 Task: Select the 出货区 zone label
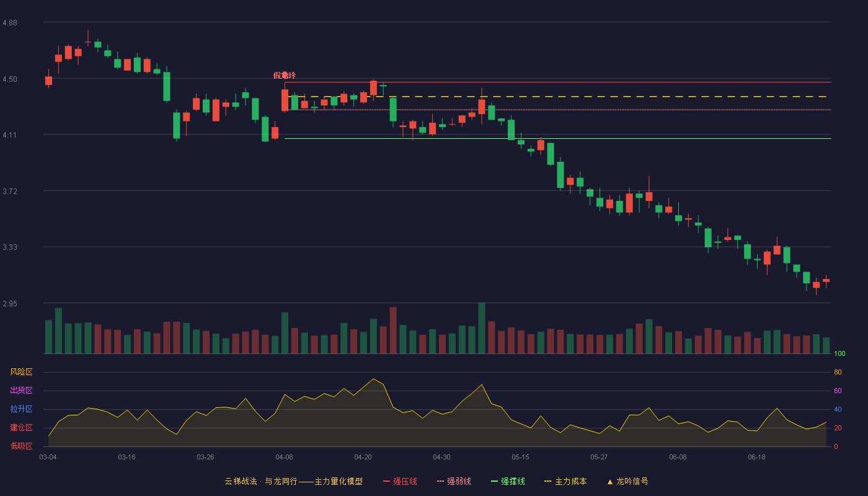(x=21, y=391)
